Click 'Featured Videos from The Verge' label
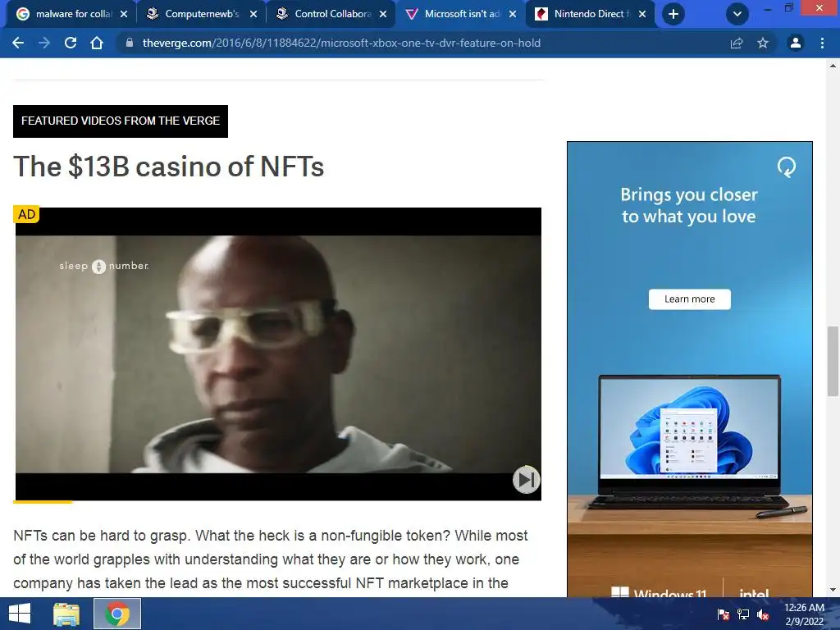The image size is (840, 630). (x=121, y=121)
